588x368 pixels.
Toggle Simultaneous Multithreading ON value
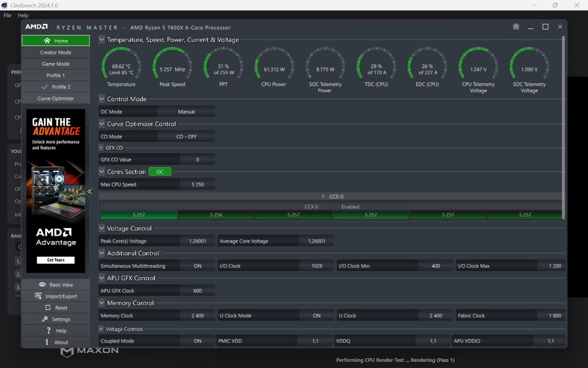click(198, 266)
